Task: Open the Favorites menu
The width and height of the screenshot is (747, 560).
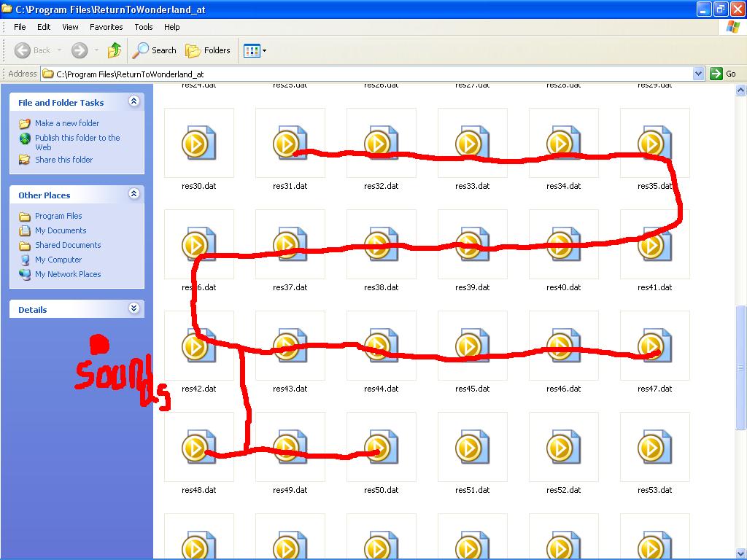Action: (x=107, y=27)
